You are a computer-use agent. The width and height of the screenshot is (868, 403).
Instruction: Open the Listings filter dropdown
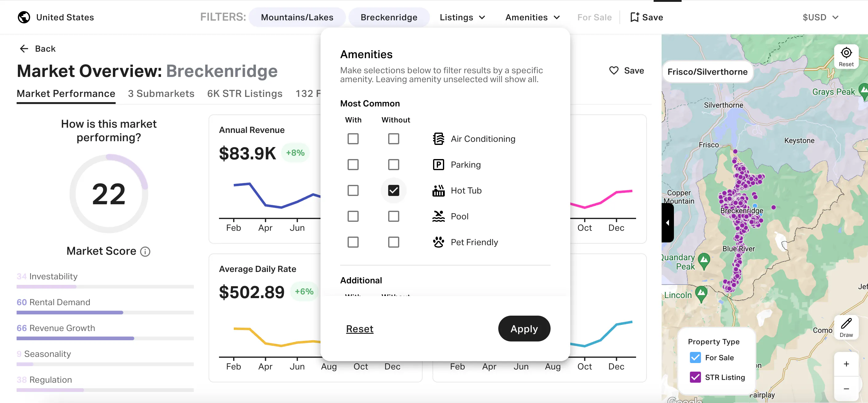462,17
